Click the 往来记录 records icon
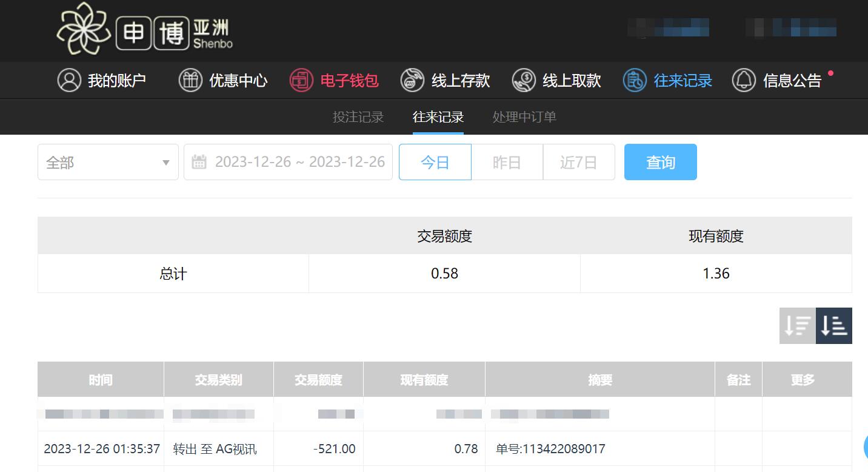Screen dimensions: 868x472 tap(635, 80)
